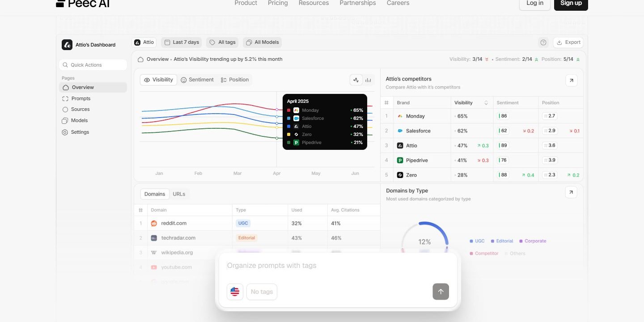Switch to bar chart view
Image resolution: width=644 pixels, height=322 pixels.
tap(368, 80)
